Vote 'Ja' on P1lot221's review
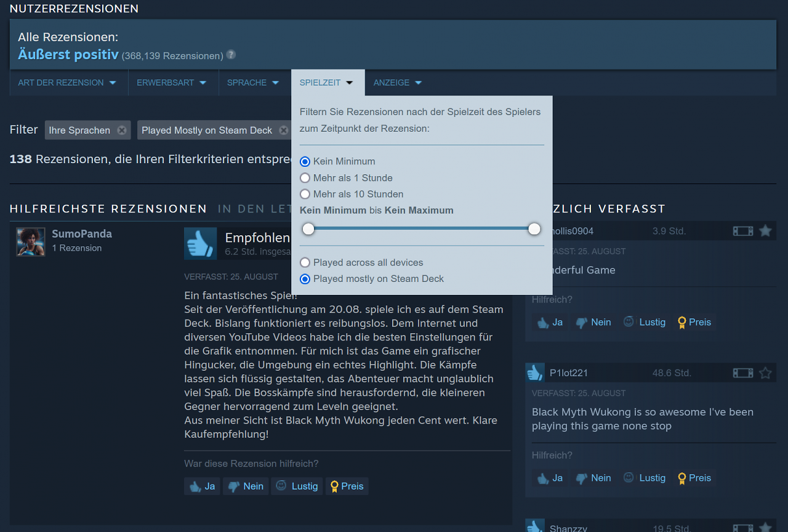This screenshot has height=532, width=788. coord(550,478)
